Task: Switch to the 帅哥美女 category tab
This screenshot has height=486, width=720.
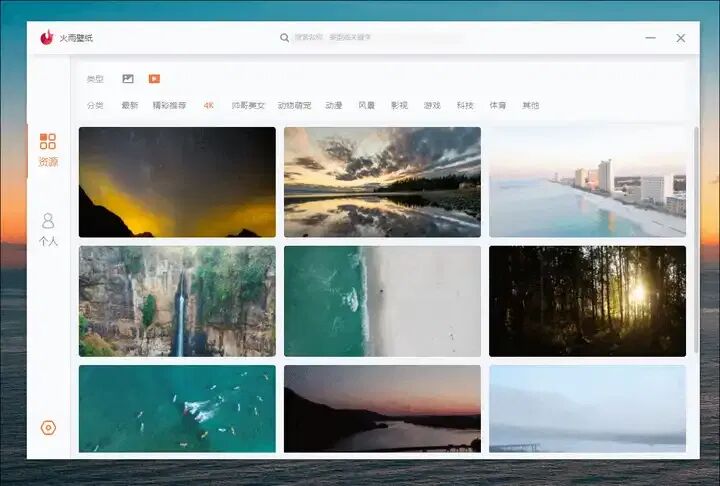Action: point(248,105)
